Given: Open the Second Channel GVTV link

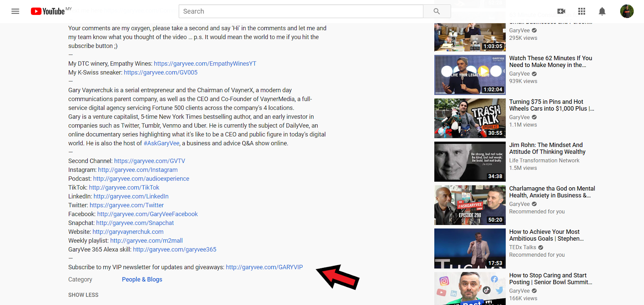Looking at the screenshot, I should (x=150, y=161).
